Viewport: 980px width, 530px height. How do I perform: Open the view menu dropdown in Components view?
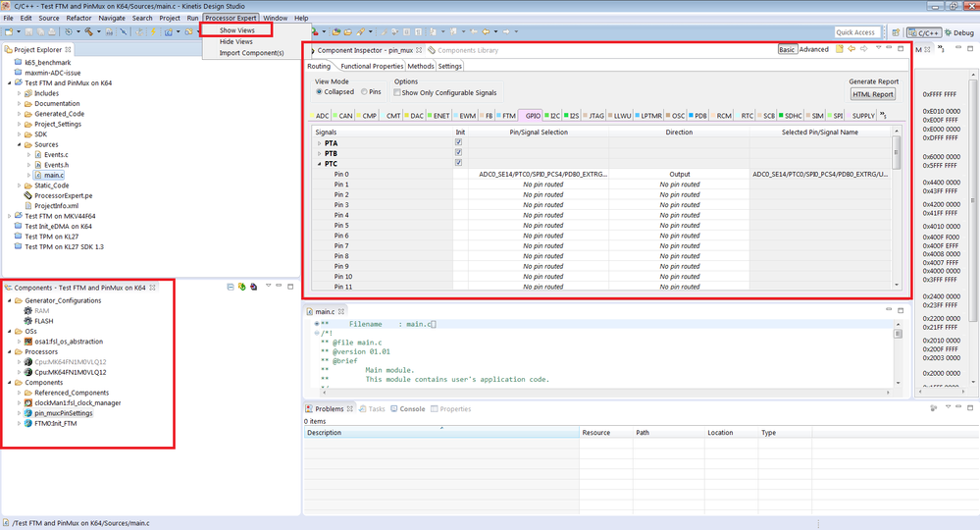coord(268,287)
